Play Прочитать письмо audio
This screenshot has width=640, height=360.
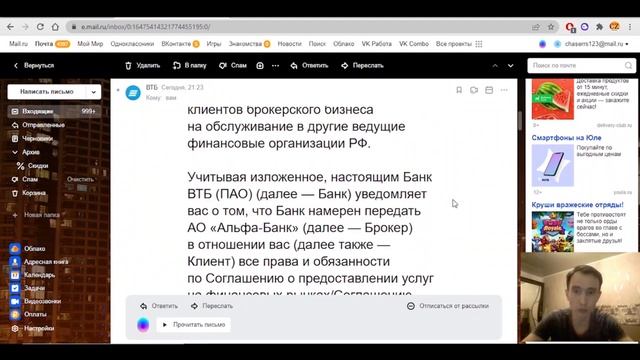pyautogui.click(x=194, y=324)
